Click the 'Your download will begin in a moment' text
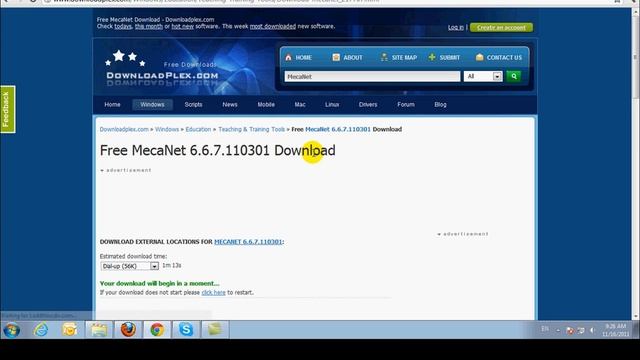The width and height of the screenshot is (640, 360). pos(160,283)
